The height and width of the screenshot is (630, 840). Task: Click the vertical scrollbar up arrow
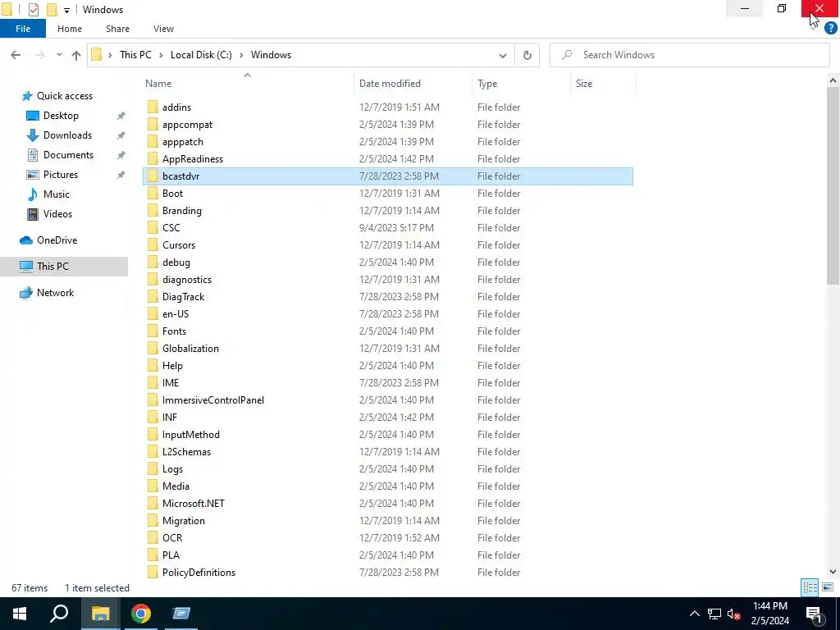pos(833,80)
